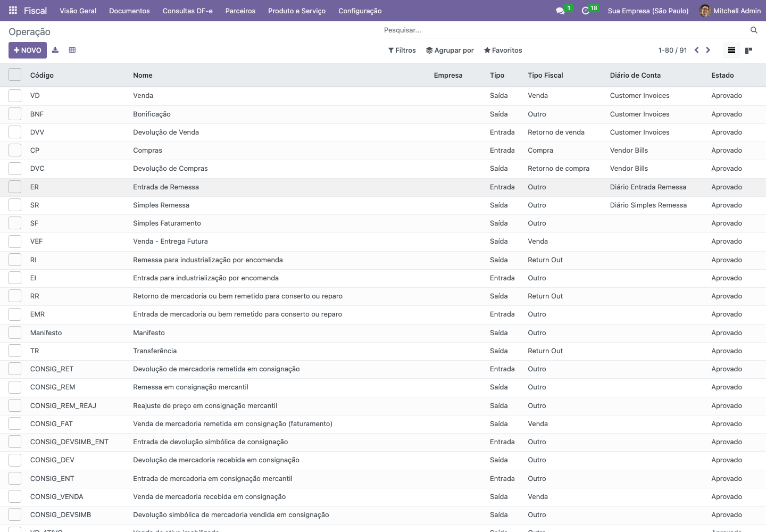Click the spreadsheet export icon beside NOVO
The image size is (766, 532).
coord(72,50)
